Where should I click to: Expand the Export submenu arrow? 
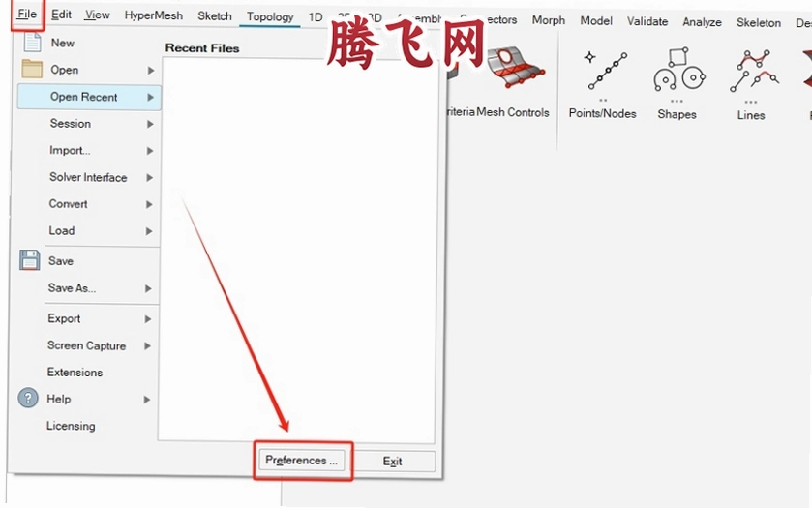tap(148, 319)
